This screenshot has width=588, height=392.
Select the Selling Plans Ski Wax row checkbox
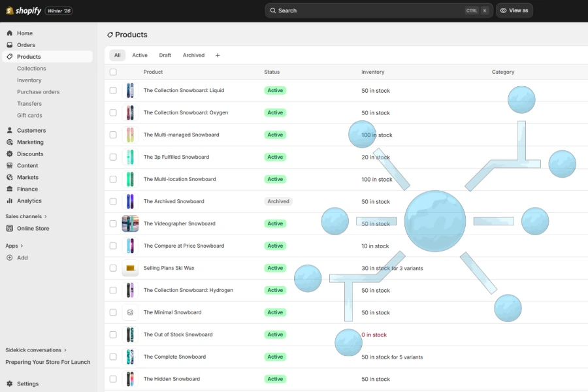(112, 268)
